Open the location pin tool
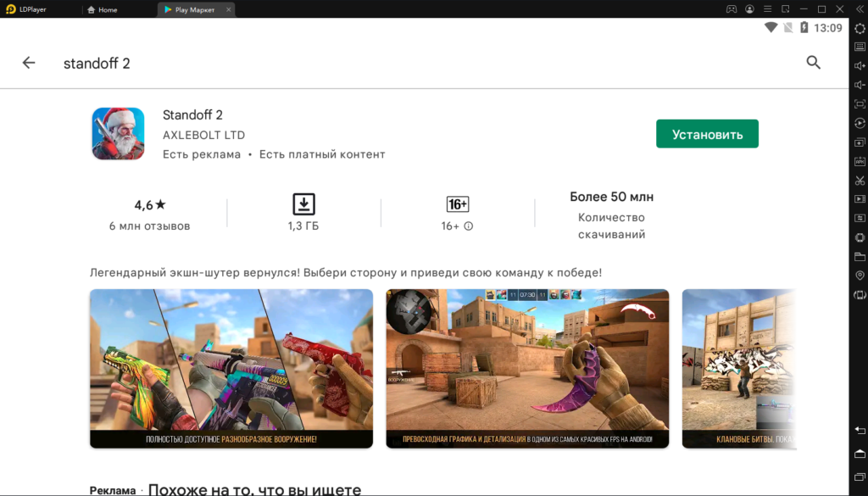The height and width of the screenshot is (496, 868). 860,276
